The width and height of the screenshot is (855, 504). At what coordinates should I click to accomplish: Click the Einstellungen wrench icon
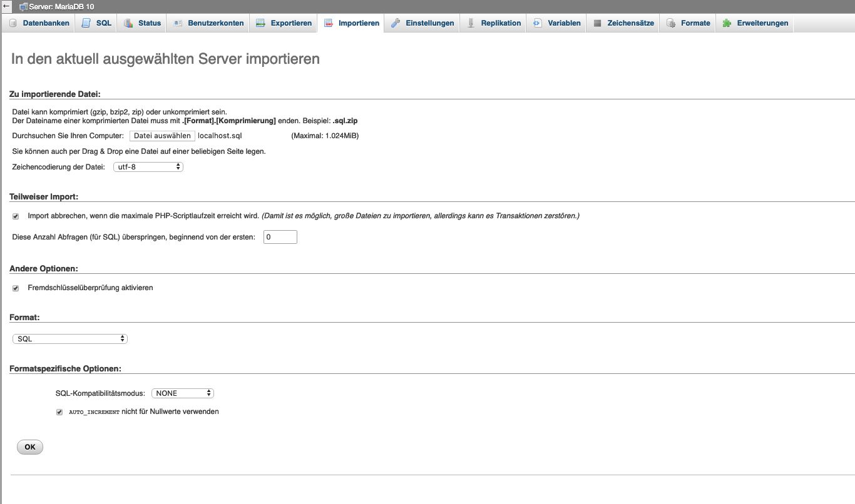(395, 23)
